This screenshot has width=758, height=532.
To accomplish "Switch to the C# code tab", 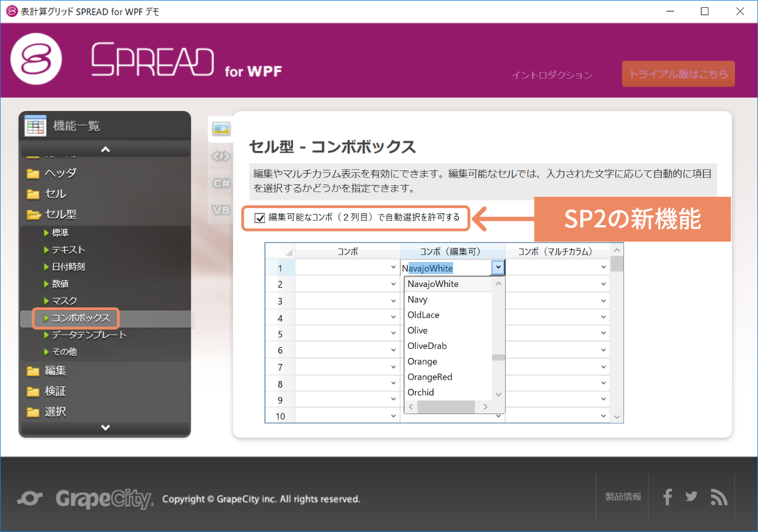I will [x=221, y=183].
